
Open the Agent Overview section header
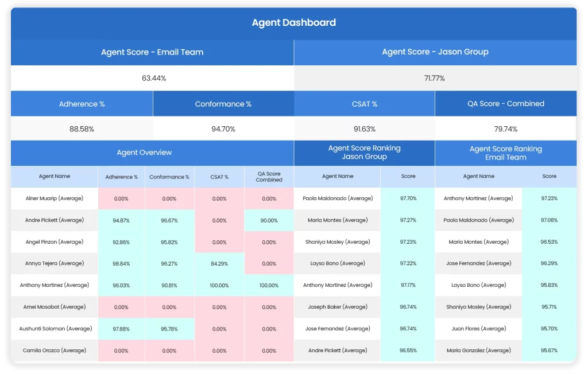(x=144, y=153)
